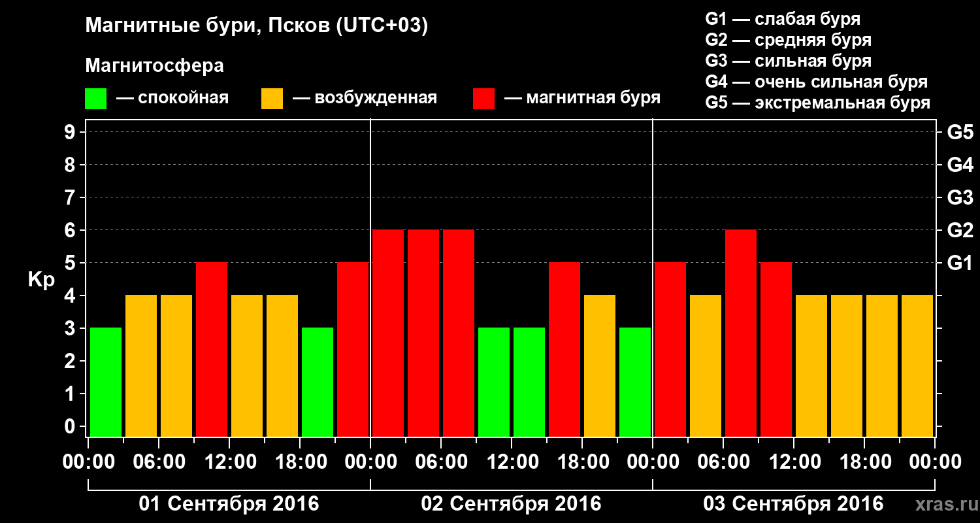Screen dimensions: 980x523
Task: Click the G1 label on right axis
Action: 960,263
